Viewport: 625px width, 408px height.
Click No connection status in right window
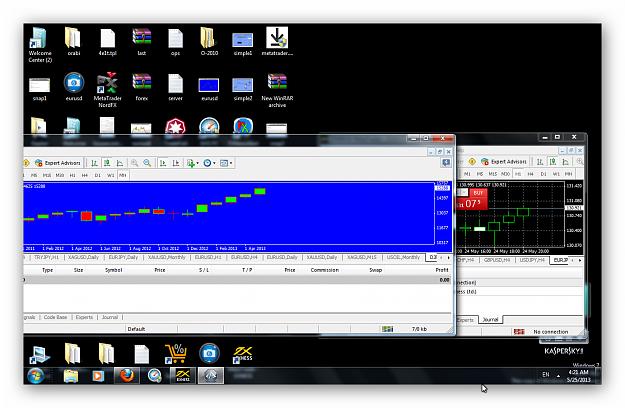click(550, 332)
